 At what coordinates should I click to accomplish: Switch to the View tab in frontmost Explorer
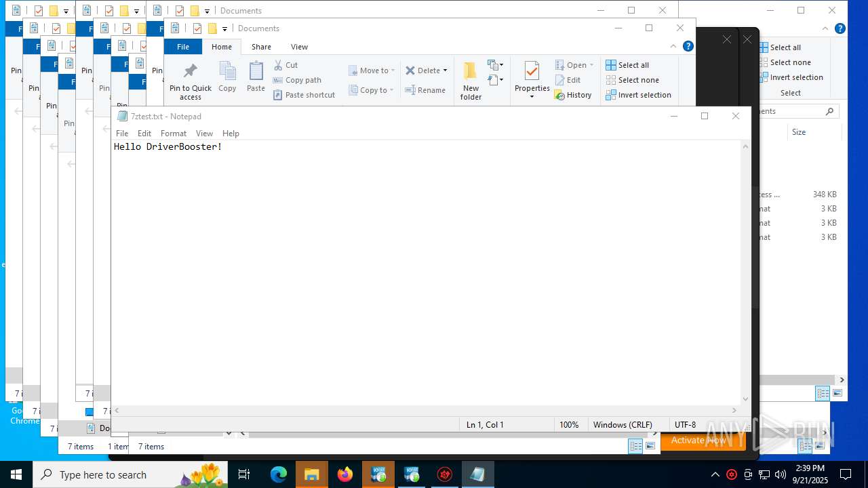point(299,47)
